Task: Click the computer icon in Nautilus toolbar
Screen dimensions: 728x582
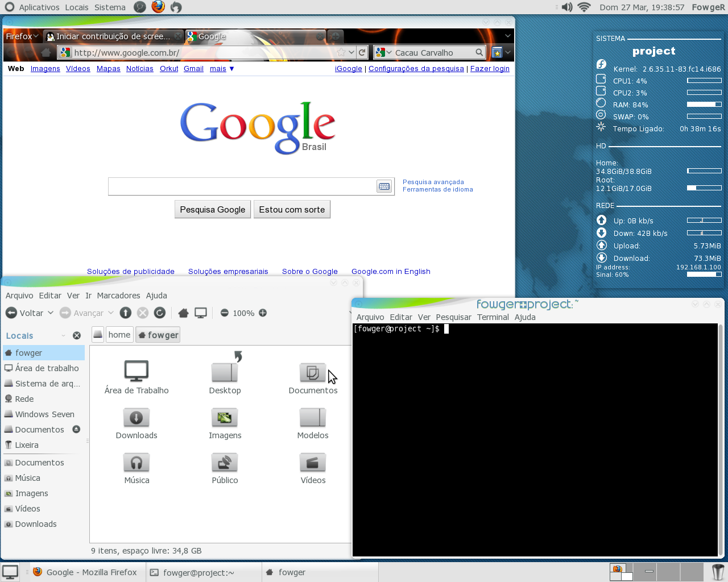Action: pos(201,313)
